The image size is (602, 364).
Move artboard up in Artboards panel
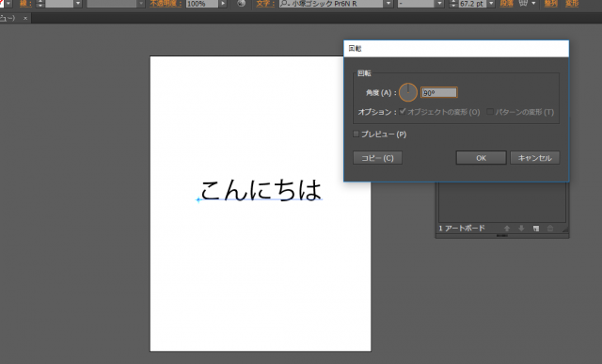(507, 229)
